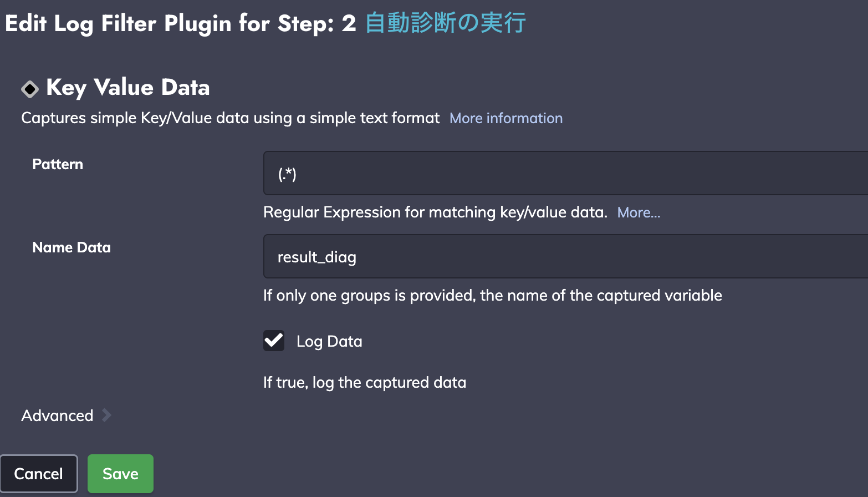Click the diamond icon beside Key Value Data
The image size is (868, 497).
30,89
